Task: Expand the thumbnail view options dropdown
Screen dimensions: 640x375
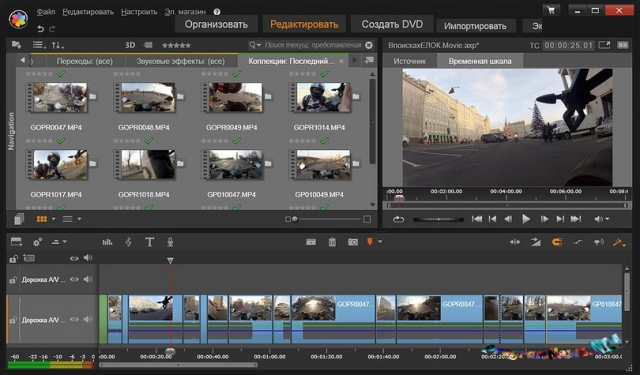Action: coord(53,219)
